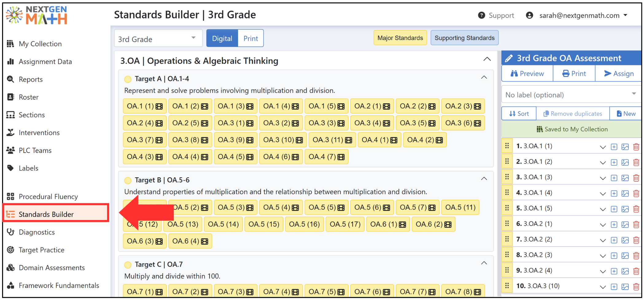Click Saved to My Collection banner
Image resolution: width=644 pixels, height=300 pixels.
click(572, 129)
